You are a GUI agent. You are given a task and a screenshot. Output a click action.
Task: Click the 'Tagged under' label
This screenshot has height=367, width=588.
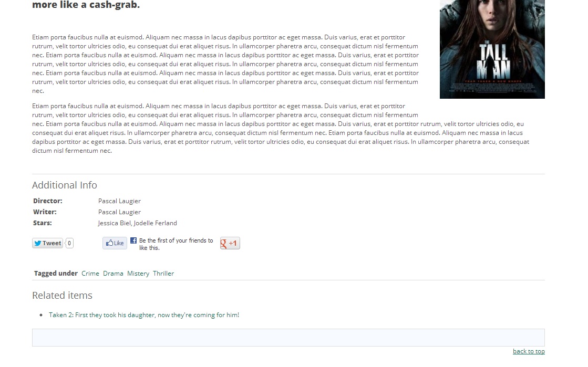click(56, 274)
